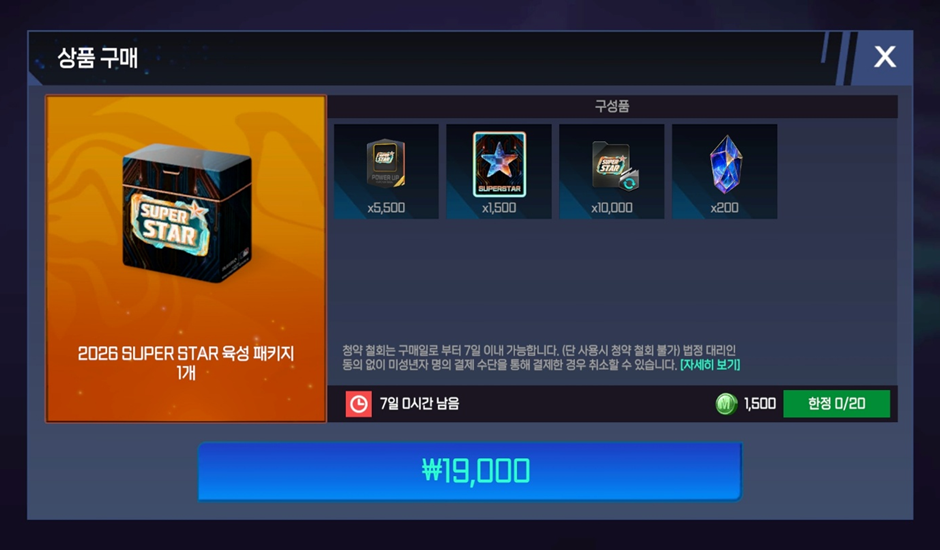This screenshot has width=940, height=550.
Task: Select the blue crystal gem x200
Action: (725, 172)
